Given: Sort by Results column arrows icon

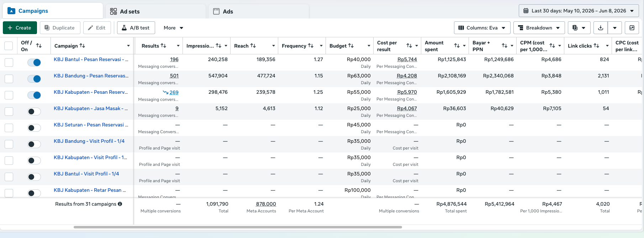Looking at the screenshot, I should coord(163,45).
